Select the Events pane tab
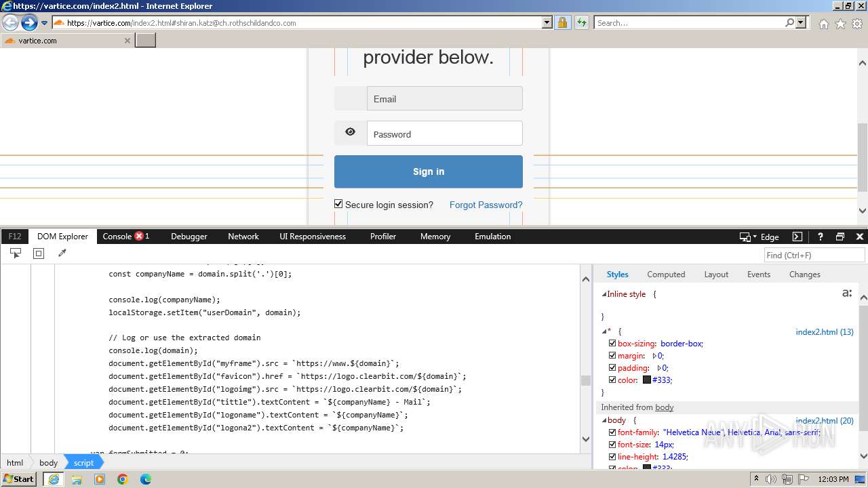This screenshot has width=868, height=488. 759,274
